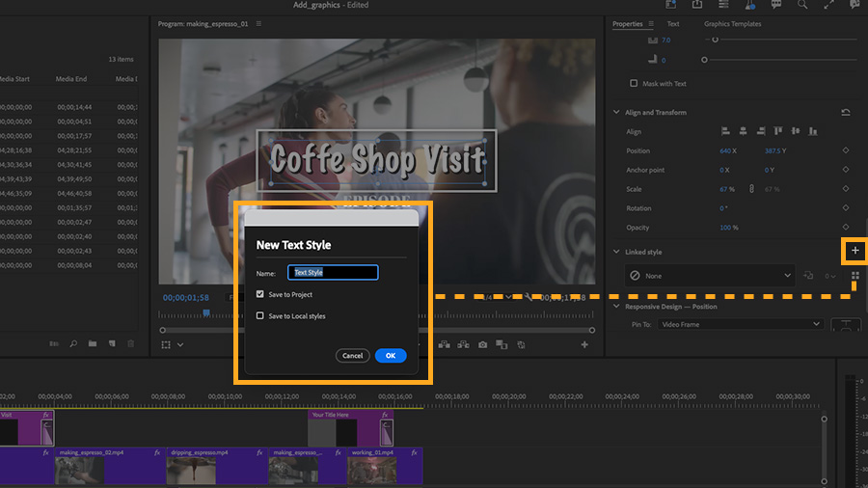The width and height of the screenshot is (868, 488).
Task: Click the trash icon in Project panel
Action: pos(130,343)
